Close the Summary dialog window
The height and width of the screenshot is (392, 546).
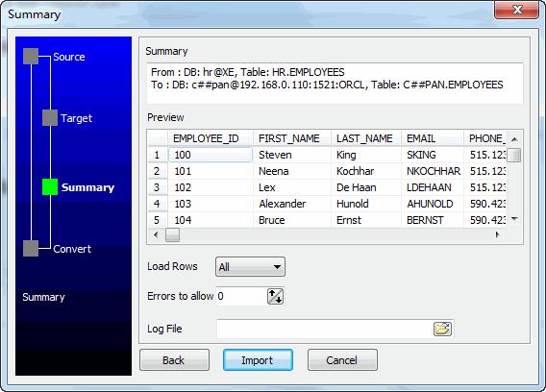point(517,10)
